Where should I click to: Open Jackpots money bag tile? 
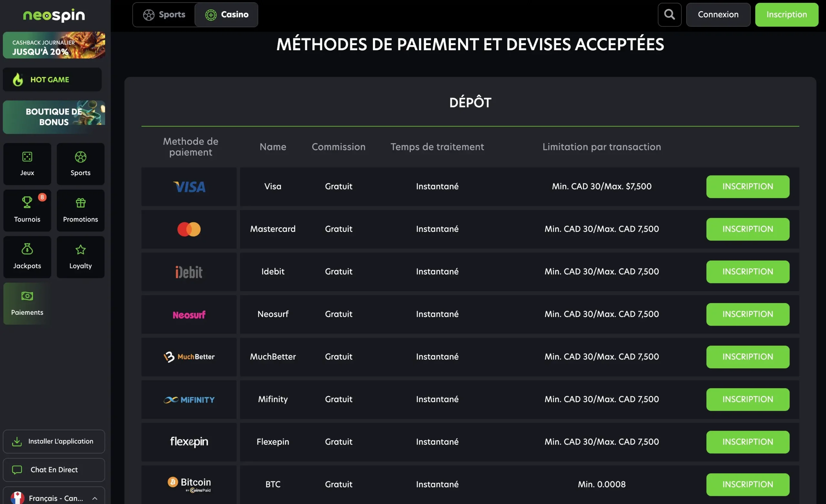(x=27, y=257)
